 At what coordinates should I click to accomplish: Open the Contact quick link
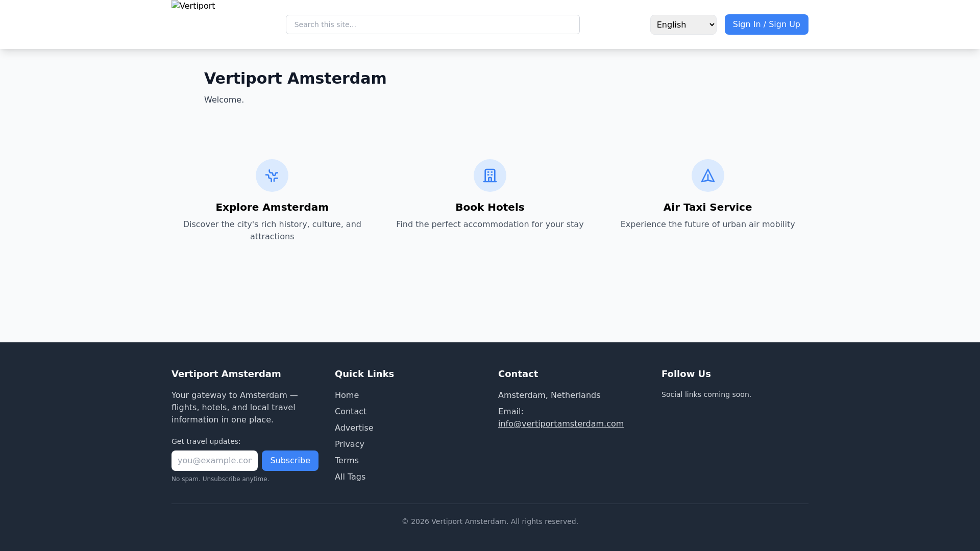351,412
